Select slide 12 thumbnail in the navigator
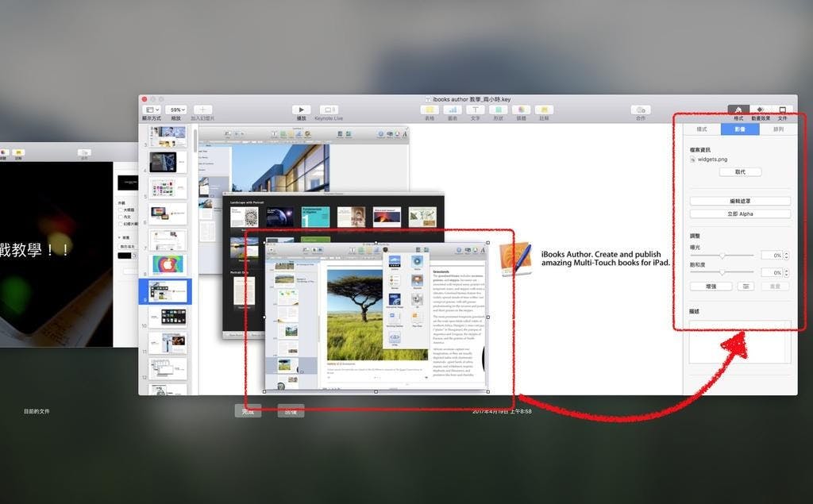This screenshot has width=813, height=504. point(168,368)
